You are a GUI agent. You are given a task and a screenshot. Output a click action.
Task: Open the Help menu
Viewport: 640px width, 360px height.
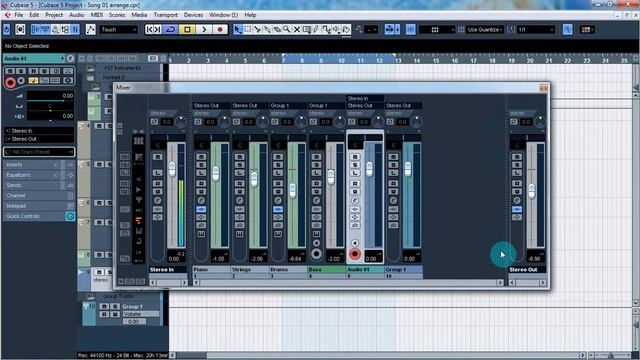point(250,15)
